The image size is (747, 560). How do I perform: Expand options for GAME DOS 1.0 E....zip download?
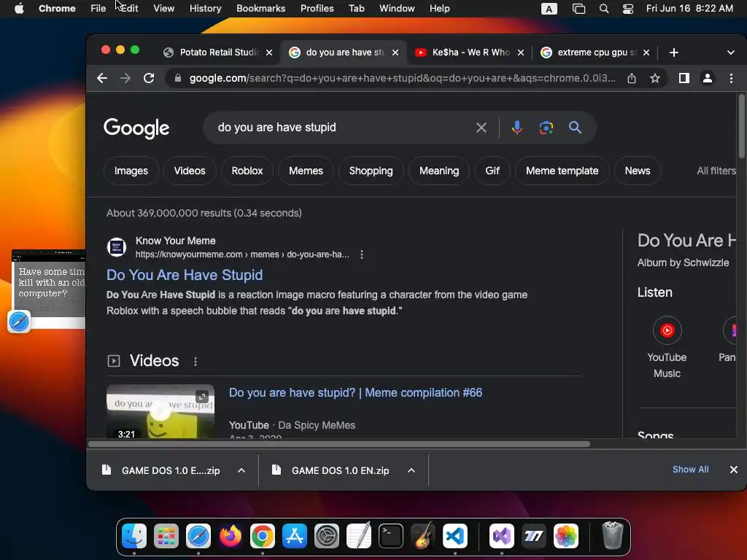241,470
